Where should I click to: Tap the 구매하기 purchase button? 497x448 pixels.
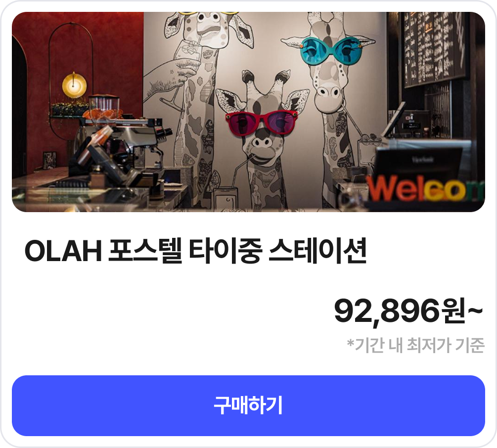[x=248, y=405]
